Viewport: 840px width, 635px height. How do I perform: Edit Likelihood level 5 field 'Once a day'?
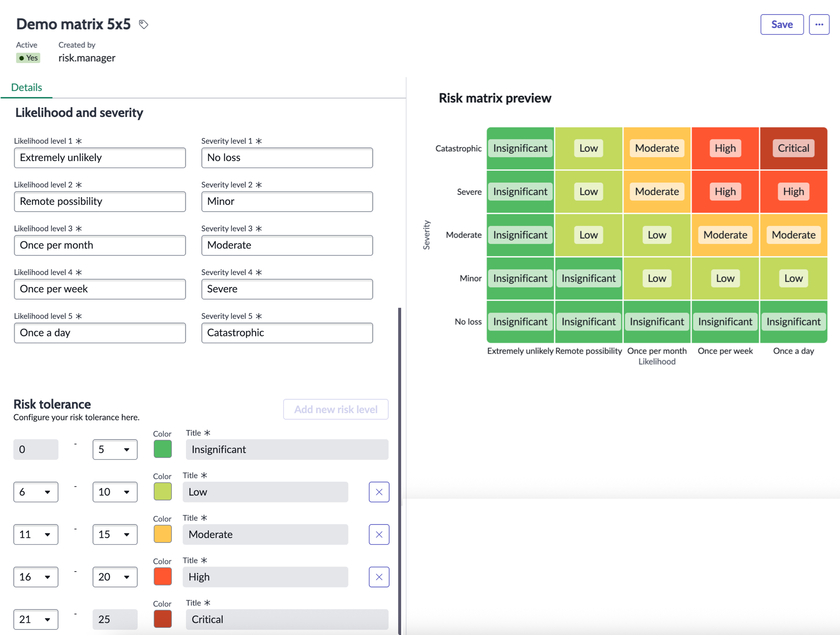(x=100, y=332)
